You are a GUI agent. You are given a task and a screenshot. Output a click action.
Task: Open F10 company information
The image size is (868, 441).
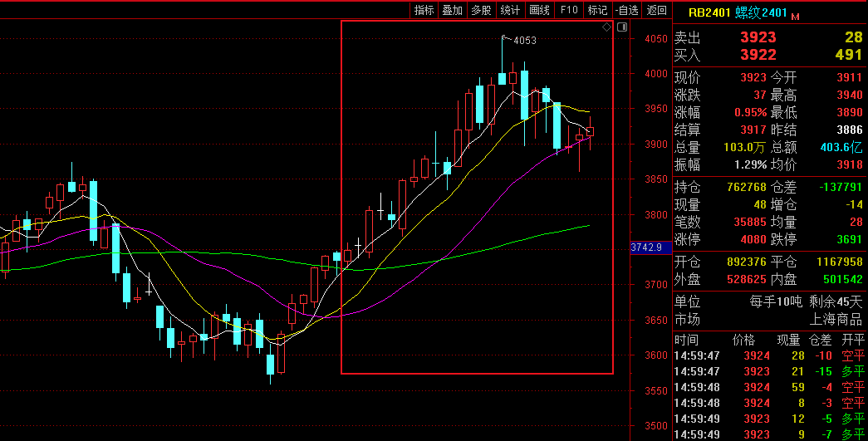[569, 10]
